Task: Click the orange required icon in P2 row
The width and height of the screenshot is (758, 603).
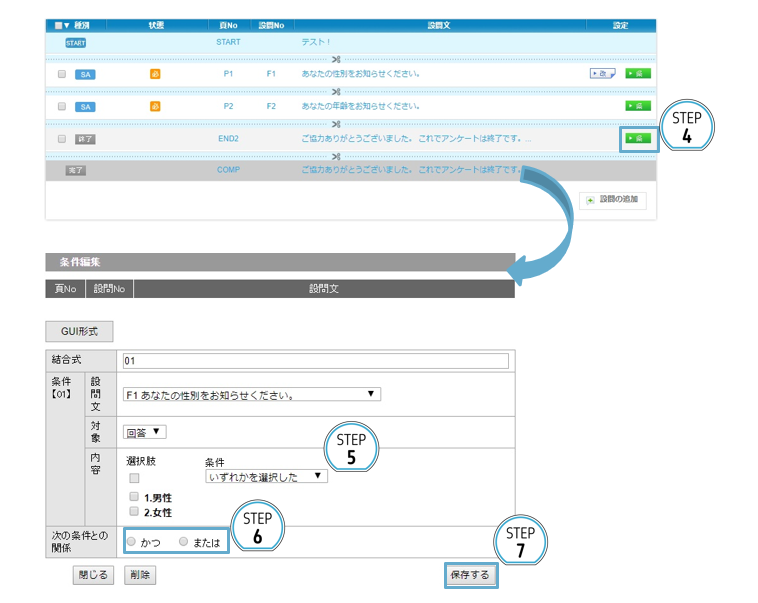Action: tap(155, 106)
